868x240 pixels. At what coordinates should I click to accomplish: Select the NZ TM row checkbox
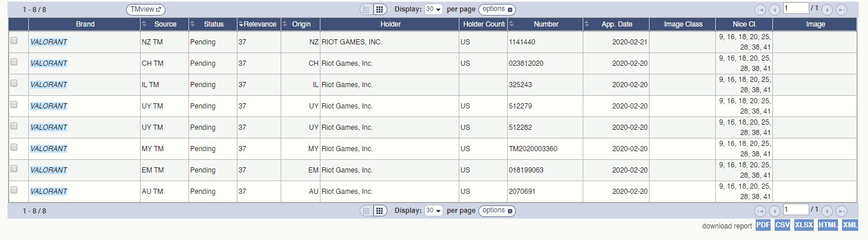click(14, 40)
